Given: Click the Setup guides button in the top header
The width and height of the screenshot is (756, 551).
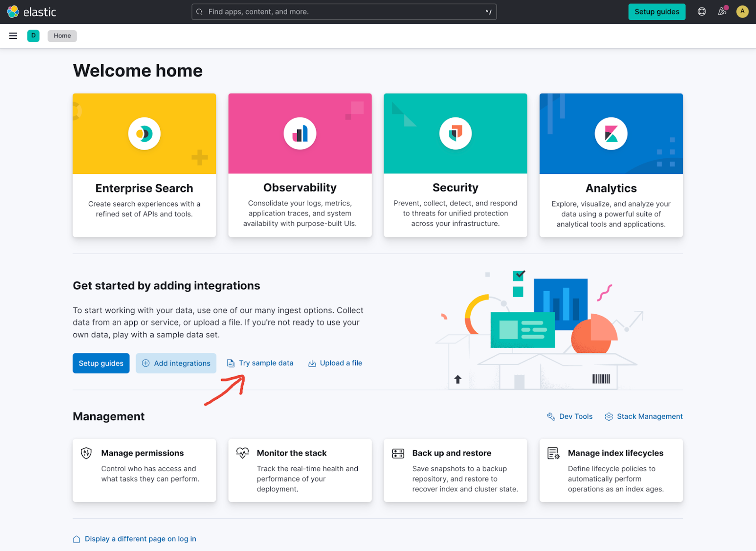Looking at the screenshot, I should pyautogui.click(x=657, y=12).
